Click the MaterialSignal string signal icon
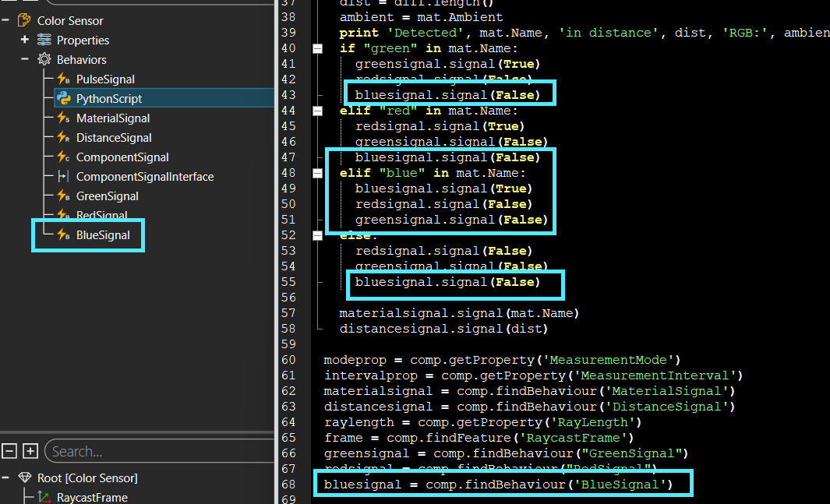 pos(63,118)
